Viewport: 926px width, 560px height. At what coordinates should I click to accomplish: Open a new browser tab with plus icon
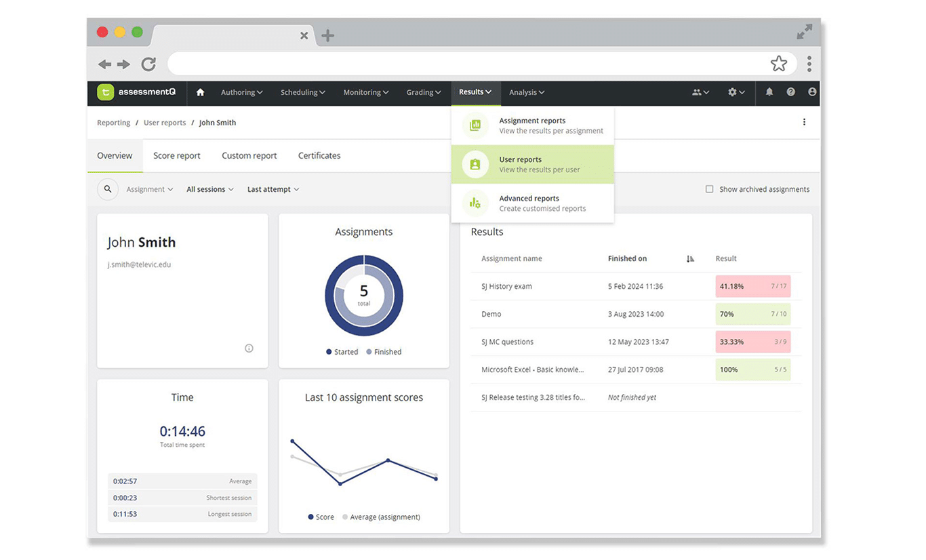(x=327, y=35)
